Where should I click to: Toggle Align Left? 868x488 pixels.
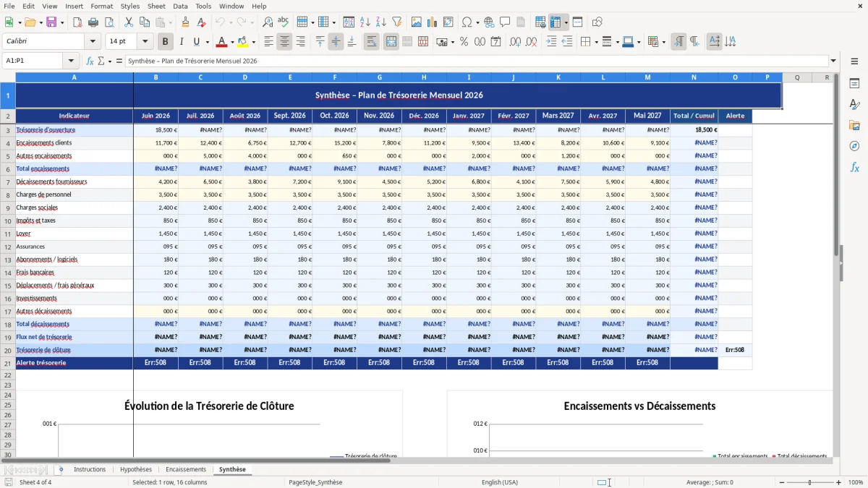pos(269,42)
